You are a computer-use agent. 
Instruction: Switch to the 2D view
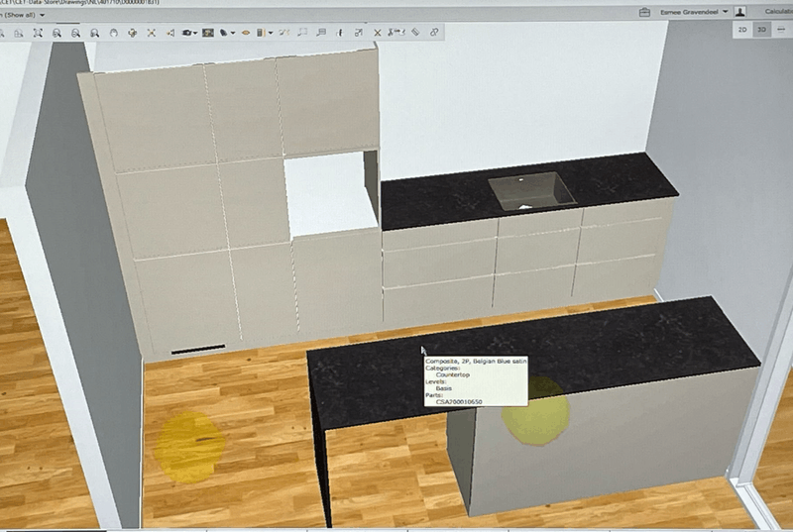pyautogui.click(x=742, y=30)
